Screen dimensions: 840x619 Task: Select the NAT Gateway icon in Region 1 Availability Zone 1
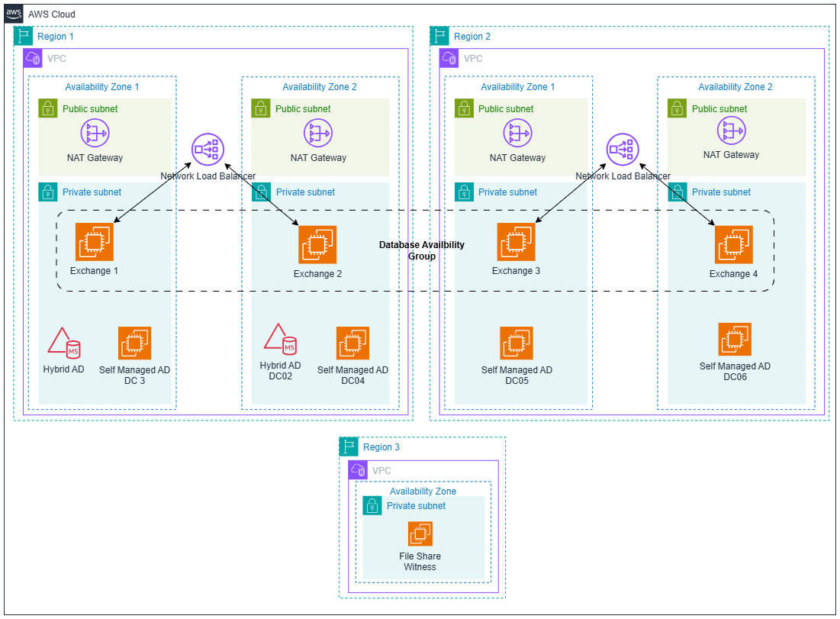(94, 133)
